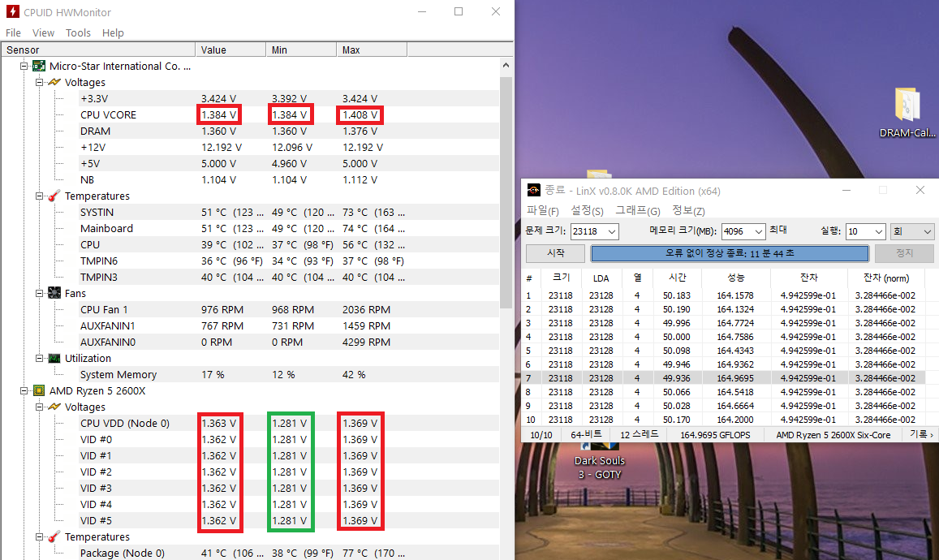Click the 12 스레드 status bar entry
939x560 pixels.
click(639, 435)
